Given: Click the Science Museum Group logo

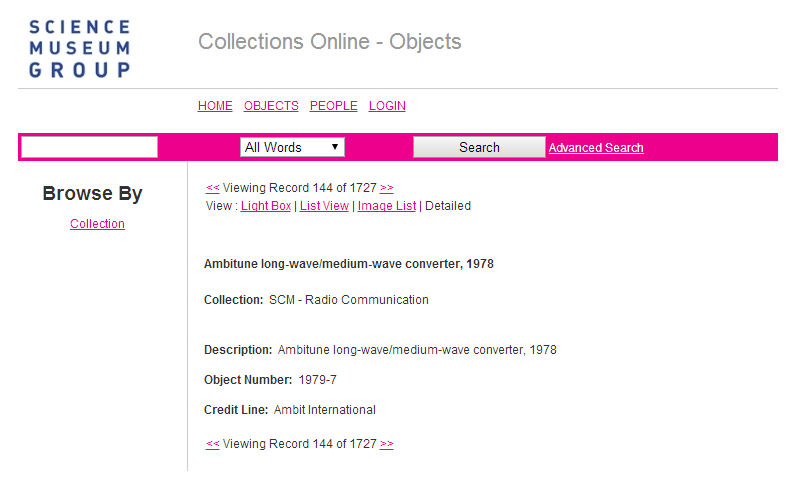Looking at the screenshot, I should pyautogui.click(x=80, y=48).
